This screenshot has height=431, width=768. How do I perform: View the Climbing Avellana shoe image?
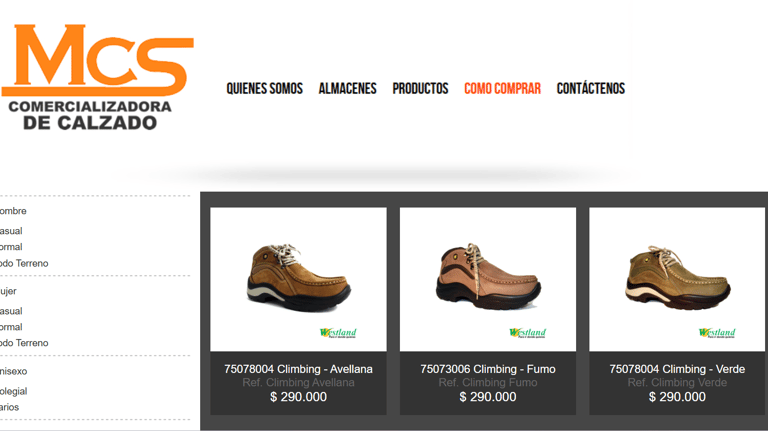pyautogui.click(x=298, y=277)
